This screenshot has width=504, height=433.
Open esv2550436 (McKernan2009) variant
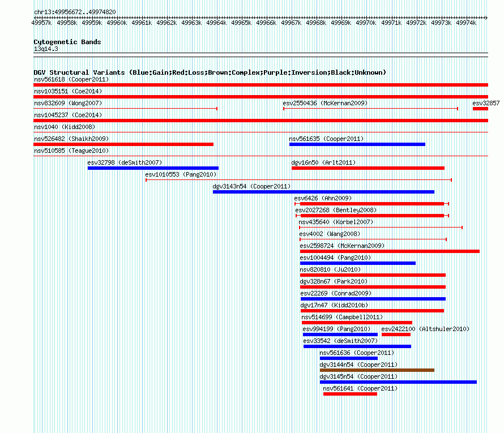(325, 103)
